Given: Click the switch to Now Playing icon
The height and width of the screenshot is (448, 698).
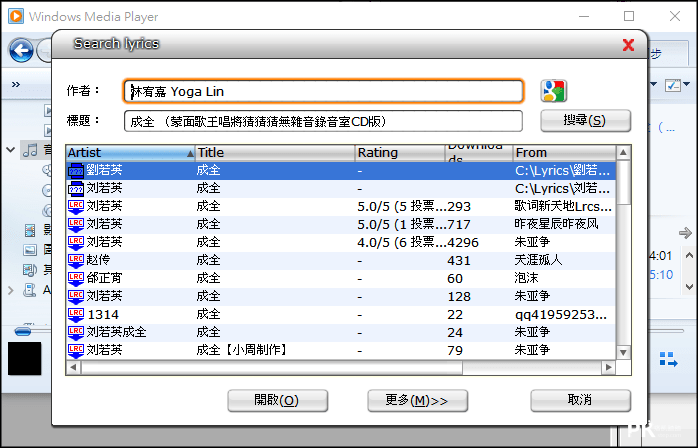Looking at the screenshot, I should pos(668,359).
